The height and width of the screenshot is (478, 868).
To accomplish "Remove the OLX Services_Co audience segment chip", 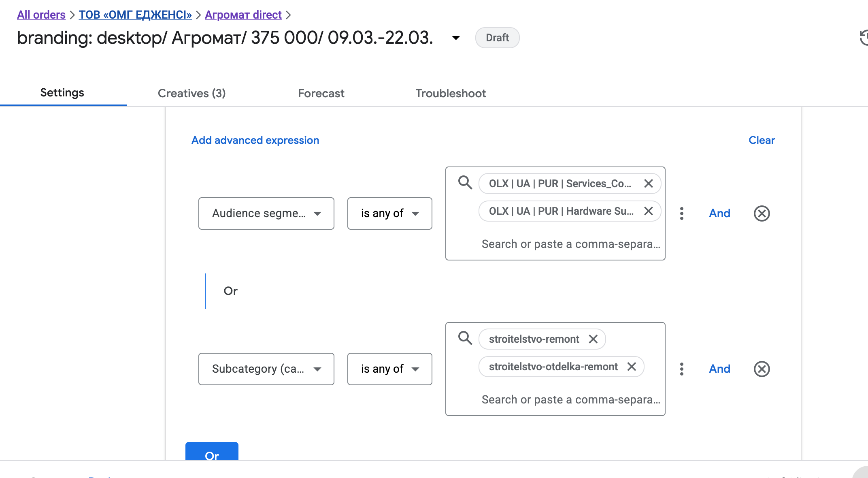I will 648,184.
